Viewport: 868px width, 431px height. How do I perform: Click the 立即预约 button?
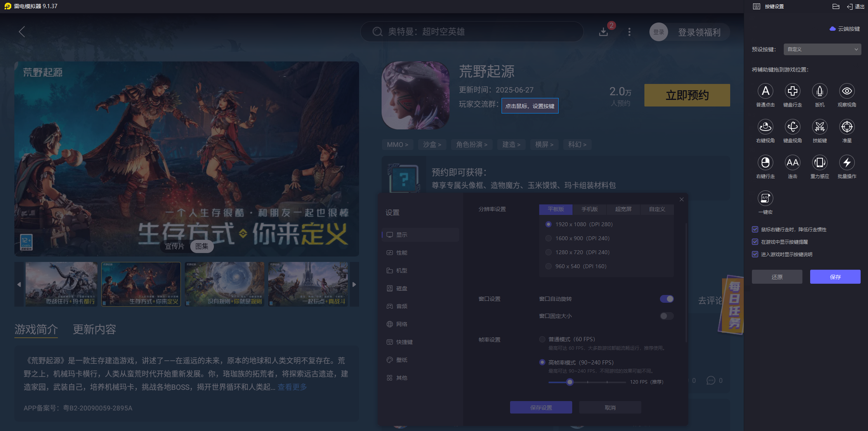point(687,95)
